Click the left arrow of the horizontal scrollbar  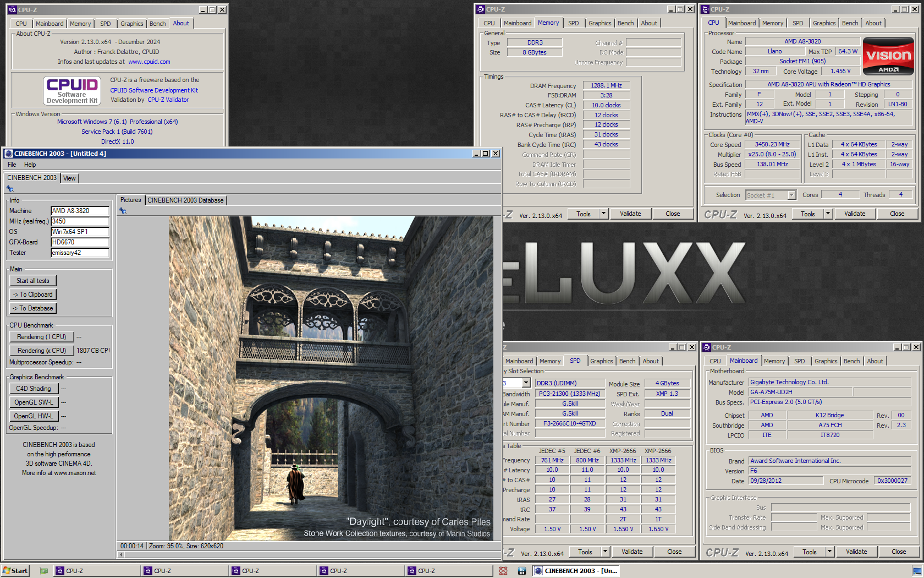point(121,554)
